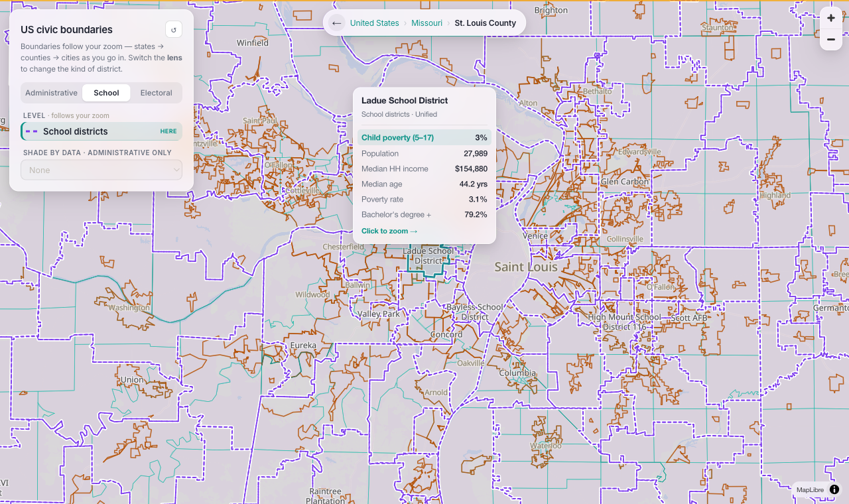The height and width of the screenshot is (504, 849).
Task: Click the Median age row in popup
Action: 424,184
